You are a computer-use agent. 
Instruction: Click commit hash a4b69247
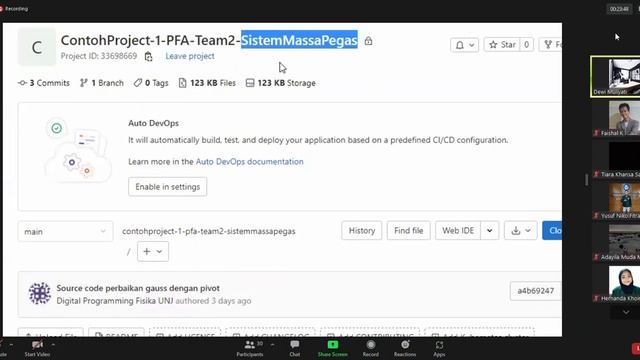(536, 291)
